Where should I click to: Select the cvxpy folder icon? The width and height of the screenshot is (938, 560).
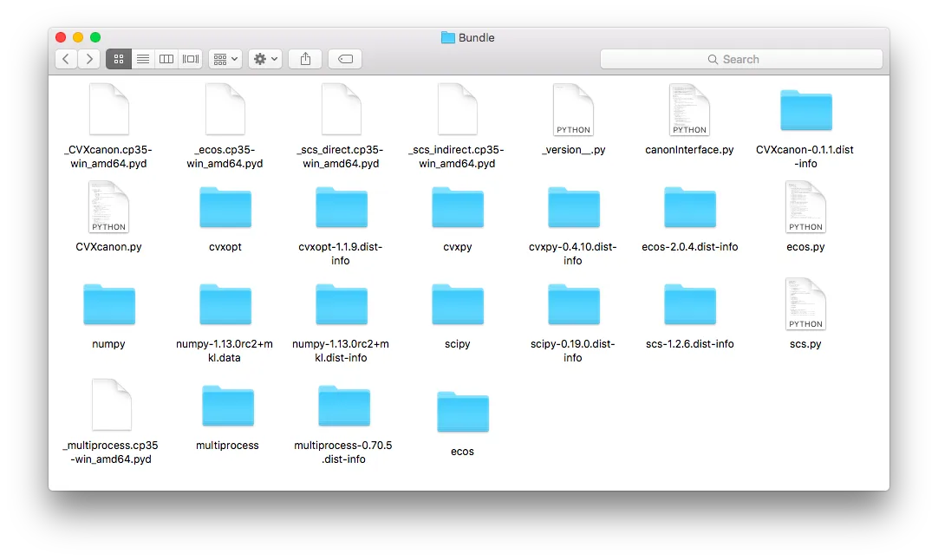pos(457,207)
